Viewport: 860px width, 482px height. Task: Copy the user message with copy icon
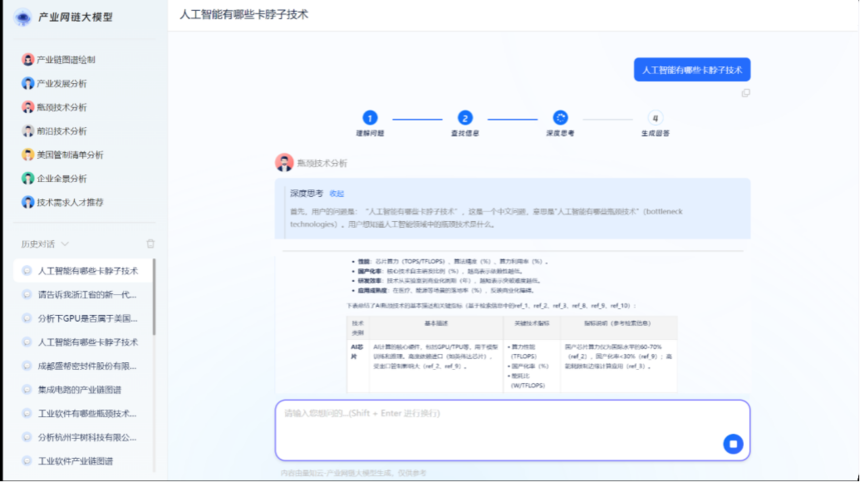tap(745, 93)
